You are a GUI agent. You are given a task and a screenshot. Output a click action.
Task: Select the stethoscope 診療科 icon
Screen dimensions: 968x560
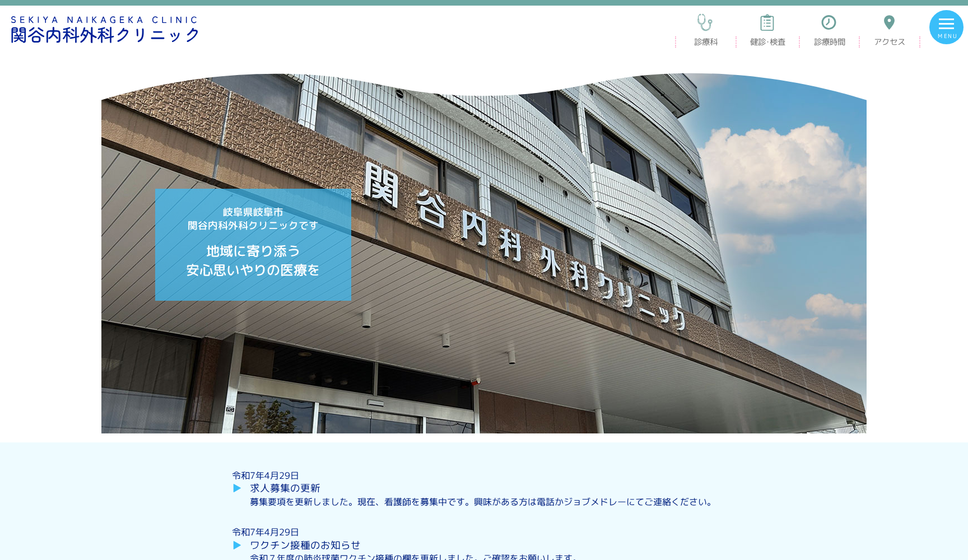704,22
